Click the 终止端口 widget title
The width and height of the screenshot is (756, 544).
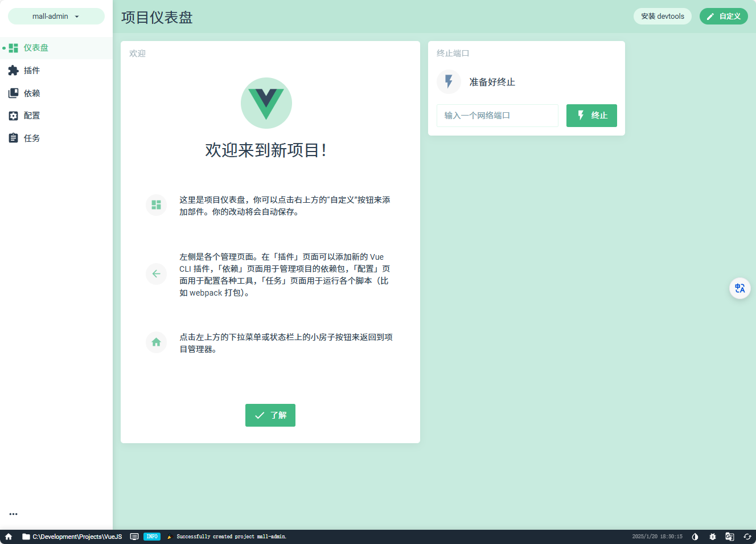click(x=453, y=54)
